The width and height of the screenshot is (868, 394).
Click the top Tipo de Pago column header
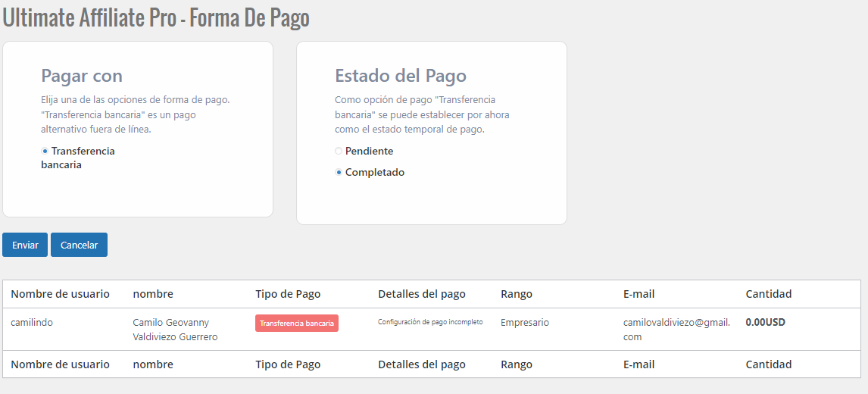[x=288, y=294]
